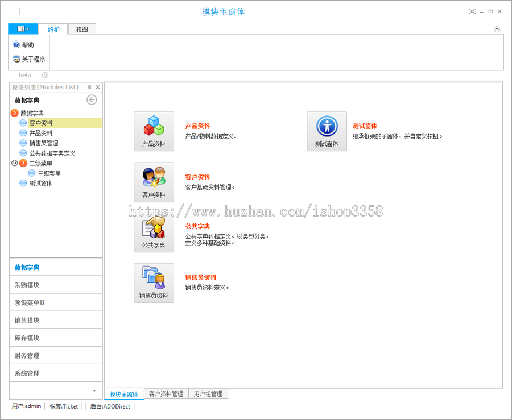Click the 用户:admin status bar entry
The image size is (512, 420).
(x=26, y=406)
